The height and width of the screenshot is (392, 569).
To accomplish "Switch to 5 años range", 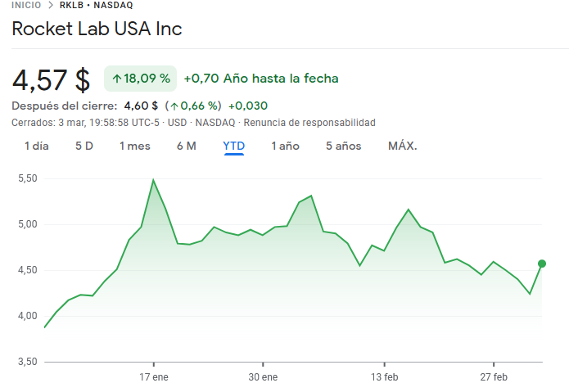I will click(344, 146).
